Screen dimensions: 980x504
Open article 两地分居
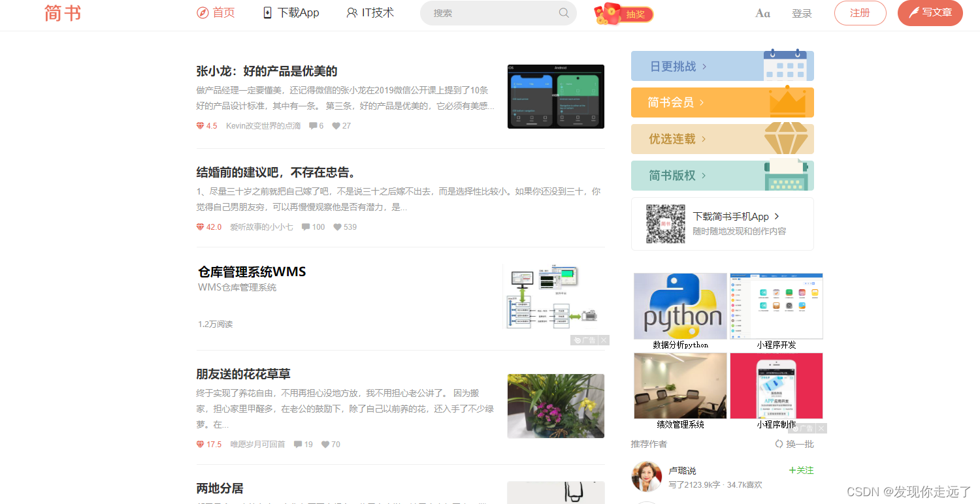click(x=220, y=488)
